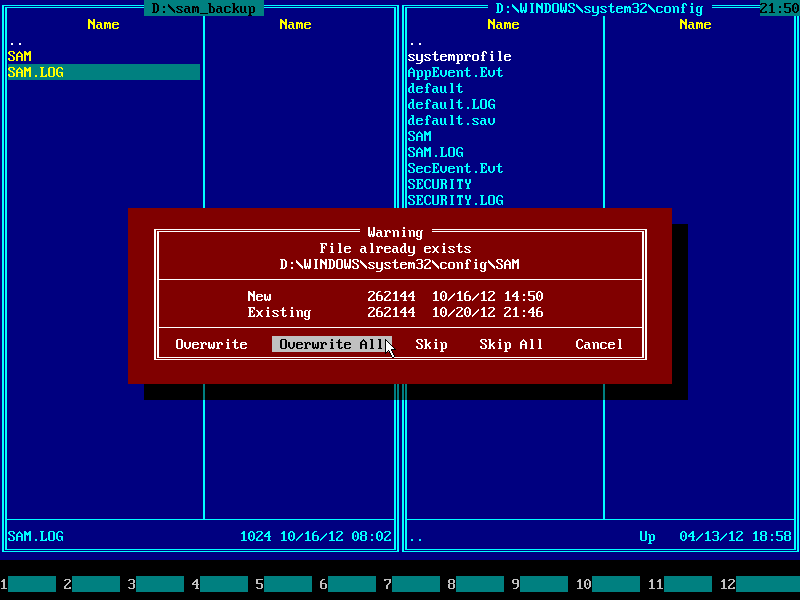This screenshot has width=800, height=600.
Task: Click the Up status entry in right panel
Action: 647,536
